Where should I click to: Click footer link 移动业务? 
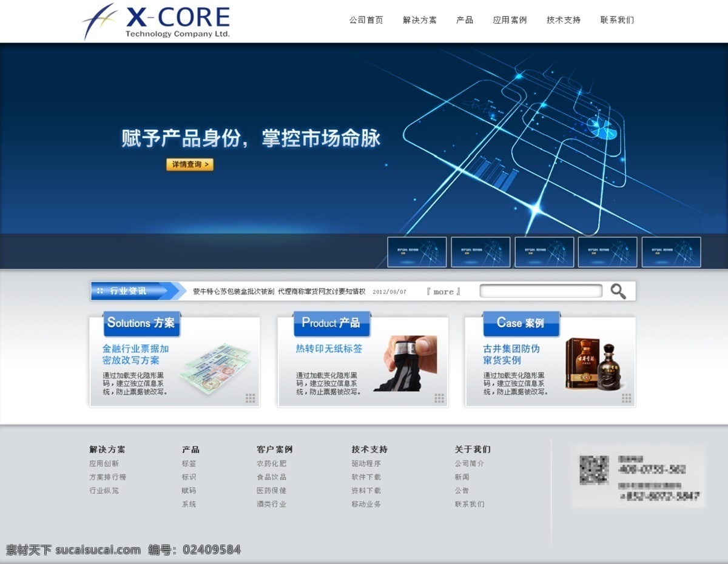pyautogui.click(x=366, y=504)
